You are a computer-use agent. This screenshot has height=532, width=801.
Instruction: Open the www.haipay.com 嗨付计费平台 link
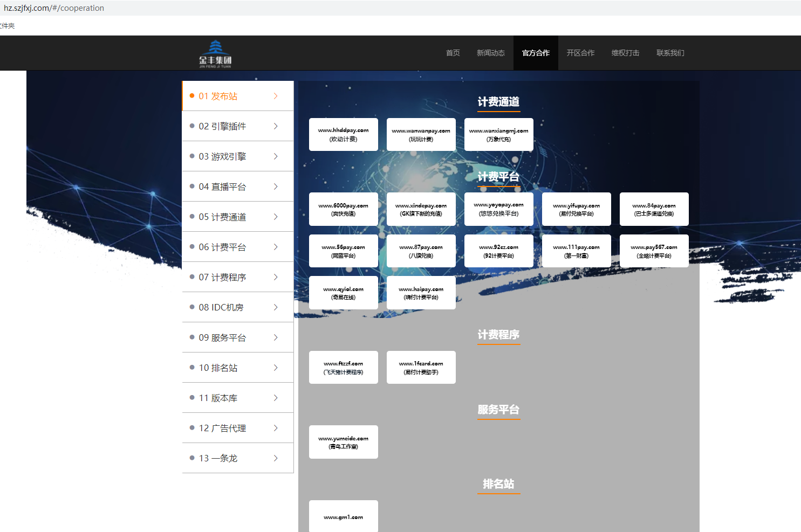(x=421, y=292)
